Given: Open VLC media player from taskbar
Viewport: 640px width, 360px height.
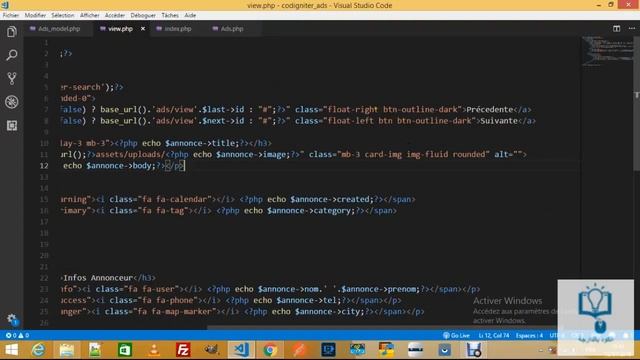Looking at the screenshot, I should [x=154, y=350].
